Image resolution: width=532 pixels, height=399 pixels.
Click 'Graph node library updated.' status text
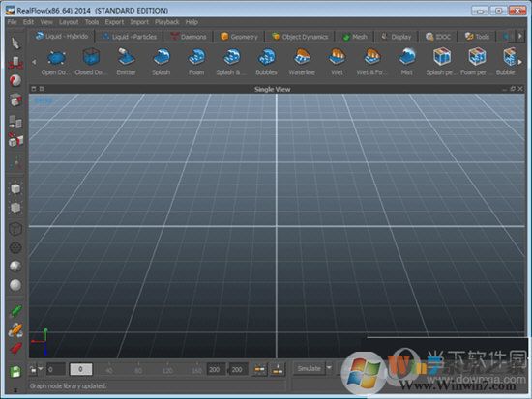pos(68,385)
